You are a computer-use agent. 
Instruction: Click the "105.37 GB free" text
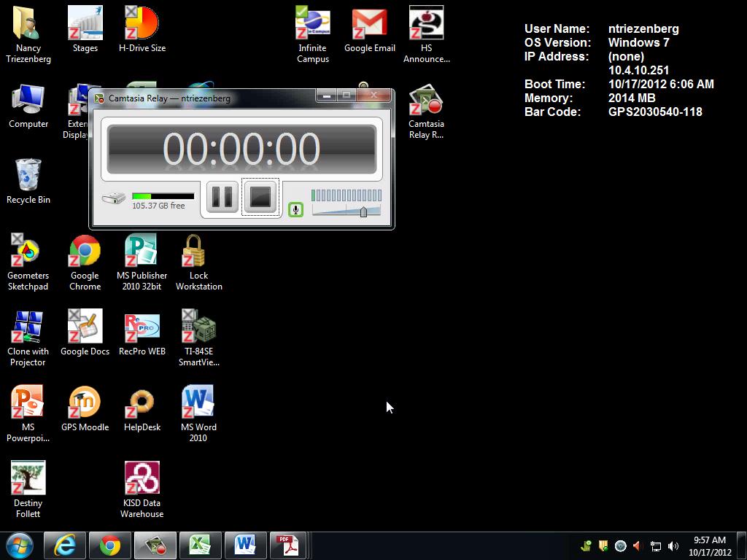click(x=158, y=206)
